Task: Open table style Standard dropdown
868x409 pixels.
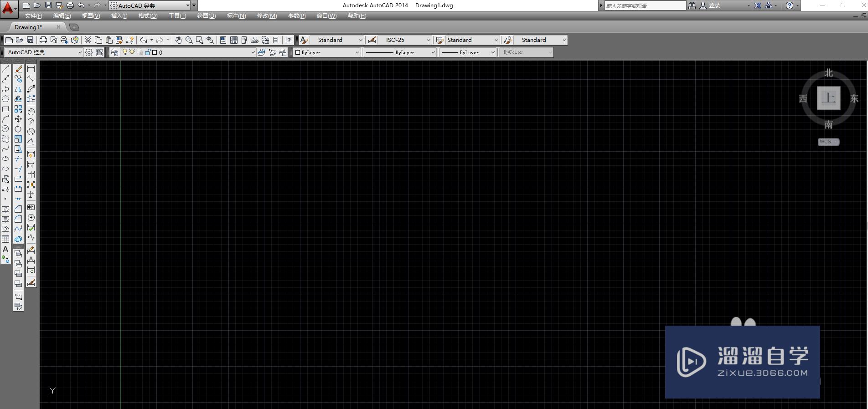Action: (x=473, y=40)
